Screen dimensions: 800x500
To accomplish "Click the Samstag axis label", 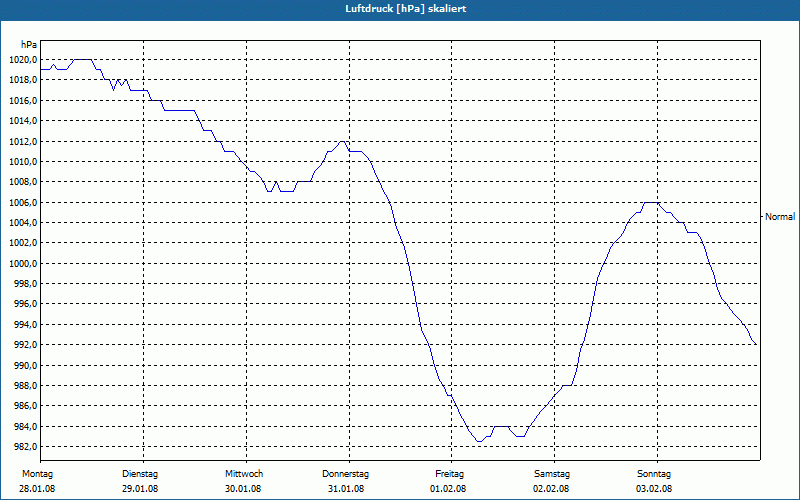I will pos(552,474).
